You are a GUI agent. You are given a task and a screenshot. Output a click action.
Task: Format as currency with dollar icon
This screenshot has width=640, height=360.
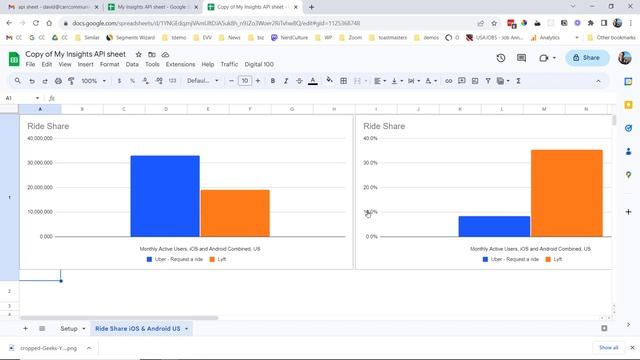point(119,81)
